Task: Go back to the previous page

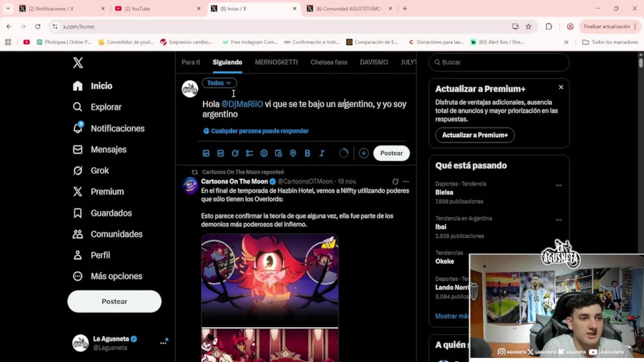Action: [x=9, y=27]
